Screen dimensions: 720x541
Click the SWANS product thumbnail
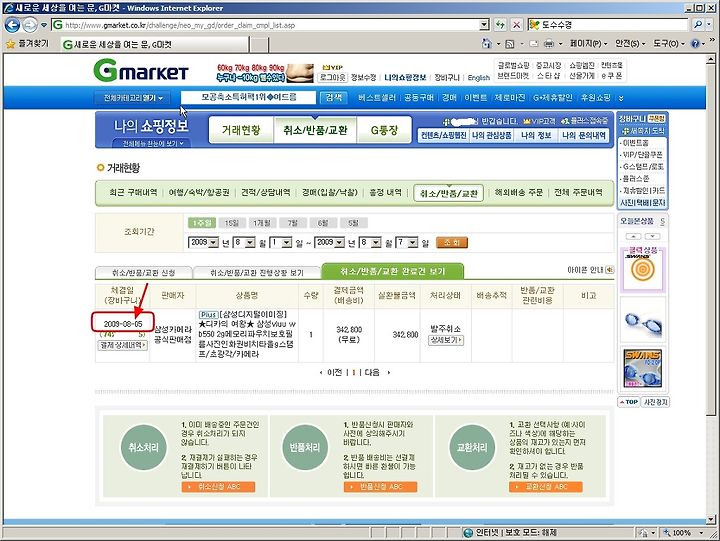point(643,368)
